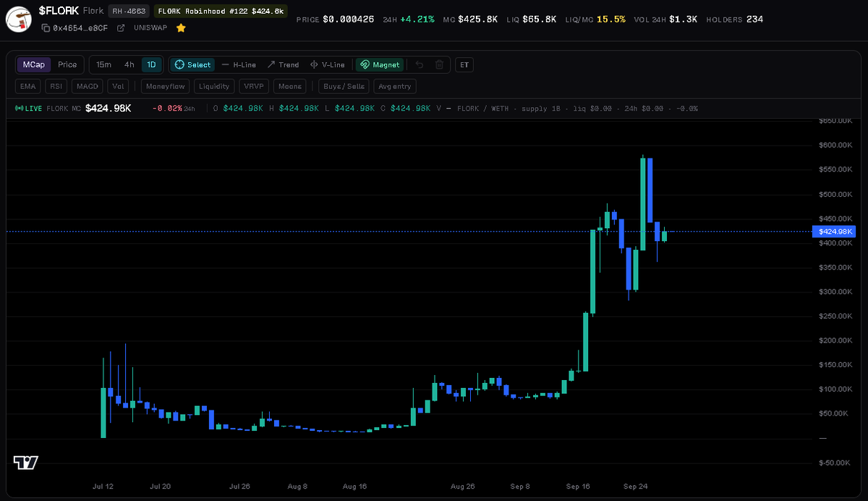Copy the contract address 0x4654…e8CF
The width and height of the screenshot is (868, 501).
[x=45, y=28]
